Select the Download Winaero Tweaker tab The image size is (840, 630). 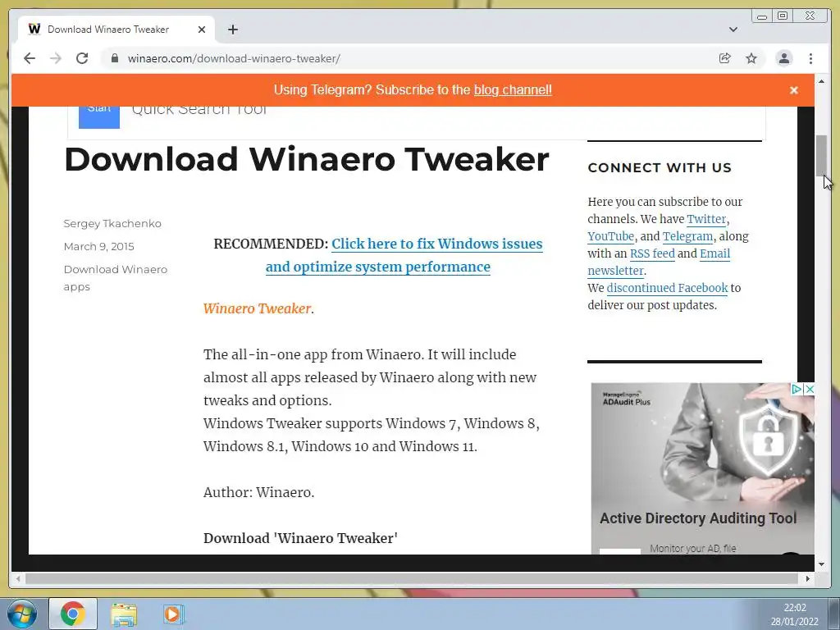(116, 30)
